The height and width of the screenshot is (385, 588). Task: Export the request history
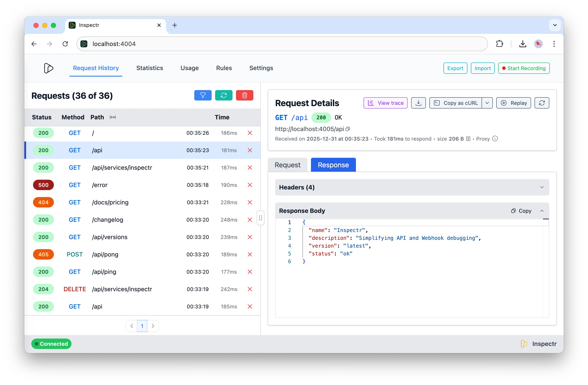pos(455,68)
